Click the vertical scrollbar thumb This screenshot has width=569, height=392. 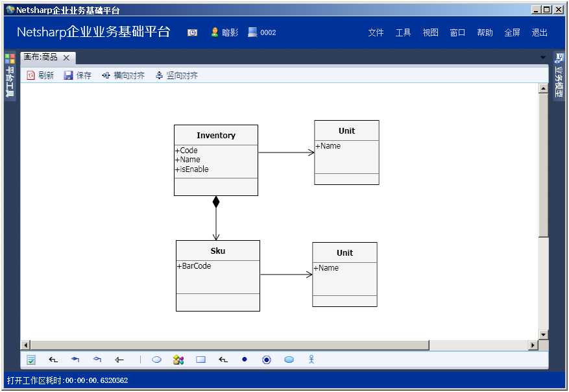click(x=543, y=165)
